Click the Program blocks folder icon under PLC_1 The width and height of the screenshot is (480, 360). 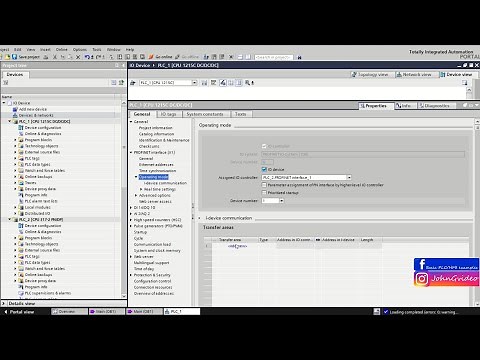tap(21, 140)
